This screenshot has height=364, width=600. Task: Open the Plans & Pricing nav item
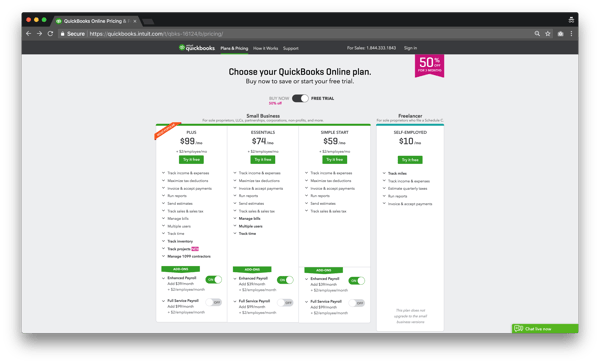click(x=234, y=48)
